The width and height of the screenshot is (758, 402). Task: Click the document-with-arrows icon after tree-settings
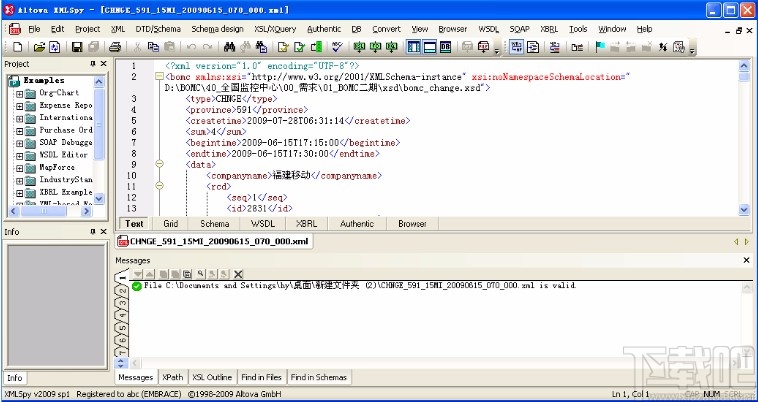click(x=533, y=47)
